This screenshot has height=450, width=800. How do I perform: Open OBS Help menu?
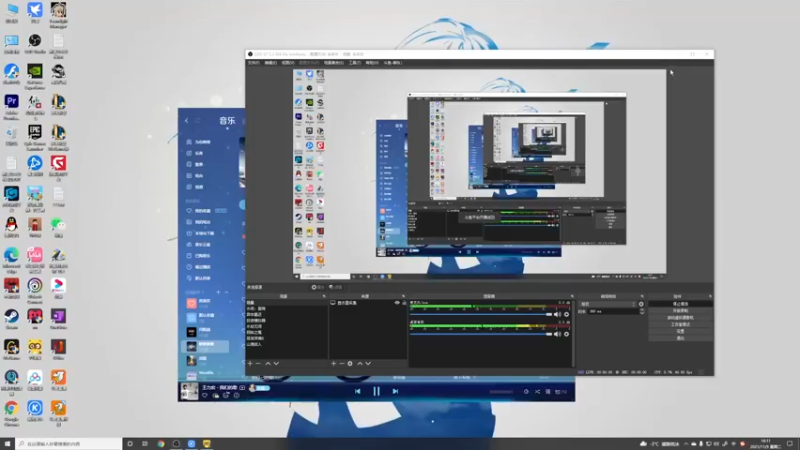click(372, 63)
